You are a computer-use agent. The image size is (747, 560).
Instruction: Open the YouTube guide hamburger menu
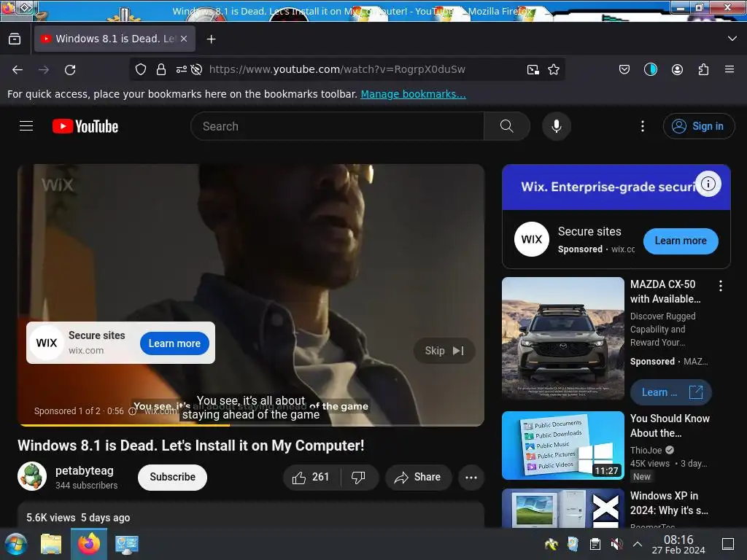point(26,126)
